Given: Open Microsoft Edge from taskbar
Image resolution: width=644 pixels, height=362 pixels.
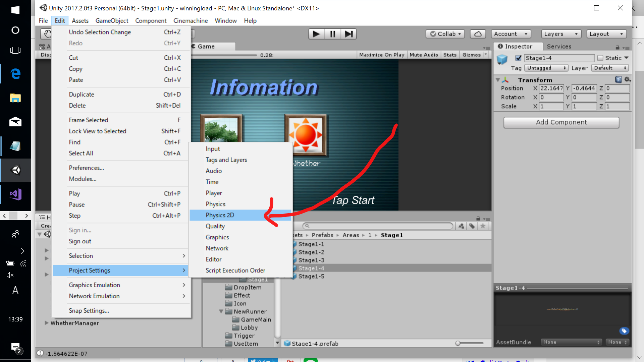Looking at the screenshot, I should click(x=15, y=74).
